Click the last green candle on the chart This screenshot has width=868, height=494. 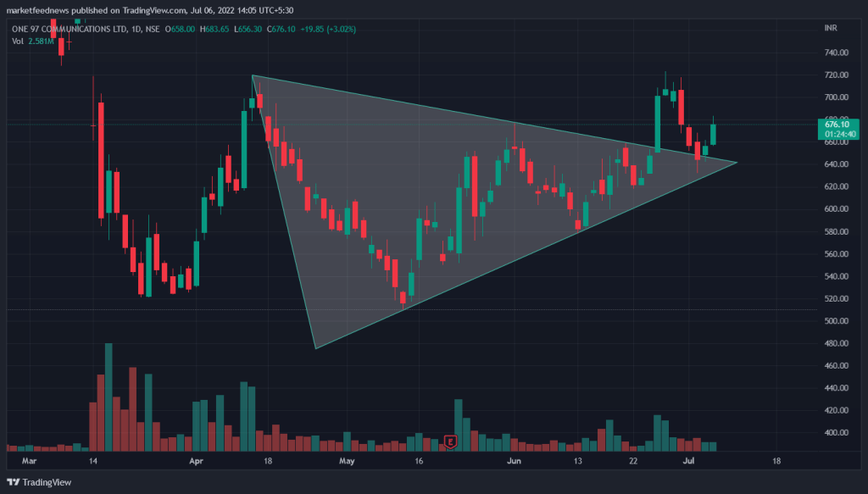pyautogui.click(x=714, y=134)
